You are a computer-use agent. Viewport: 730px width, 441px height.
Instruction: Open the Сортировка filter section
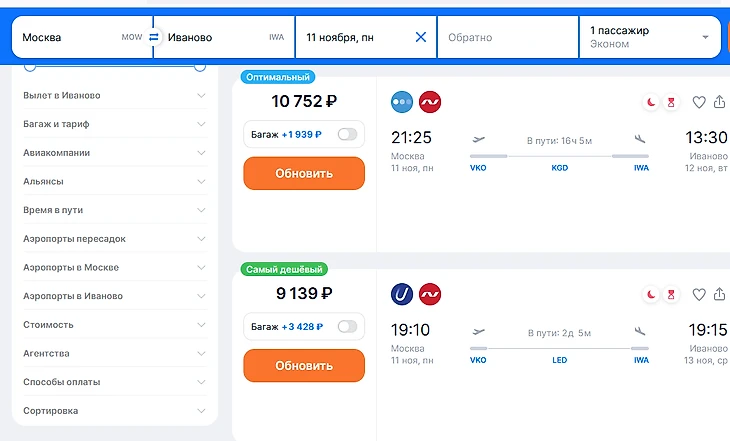(x=113, y=411)
